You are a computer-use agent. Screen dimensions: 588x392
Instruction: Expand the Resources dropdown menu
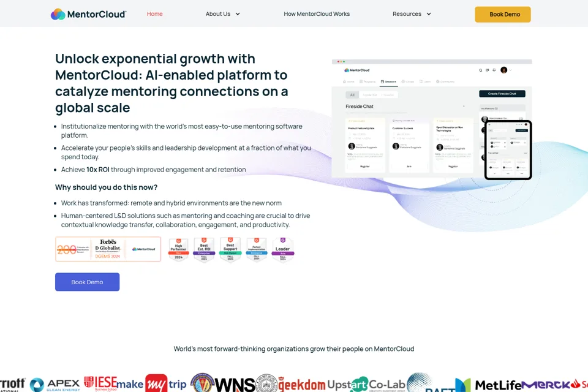pyautogui.click(x=412, y=14)
